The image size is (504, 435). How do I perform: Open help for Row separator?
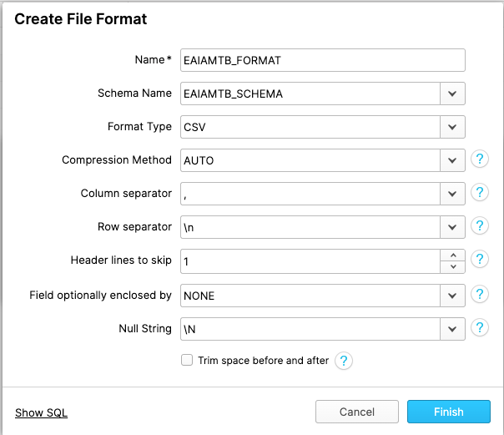coord(480,226)
